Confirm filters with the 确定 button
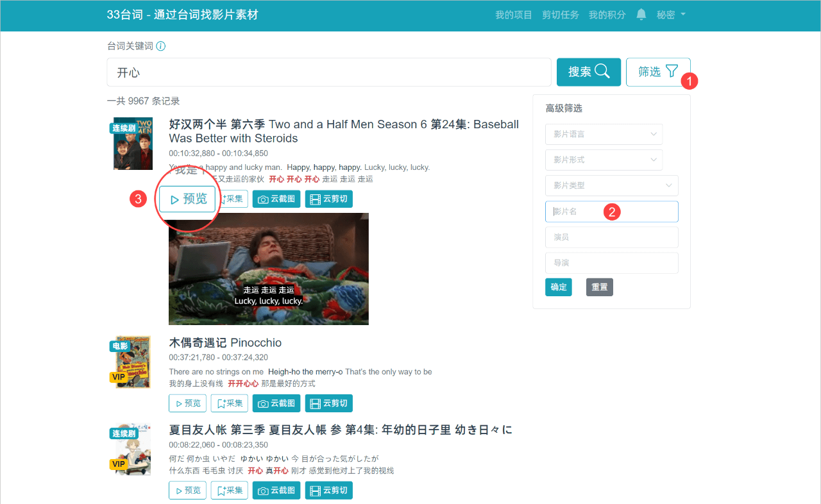This screenshot has height=504, width=821. click(x=559, y=287)
